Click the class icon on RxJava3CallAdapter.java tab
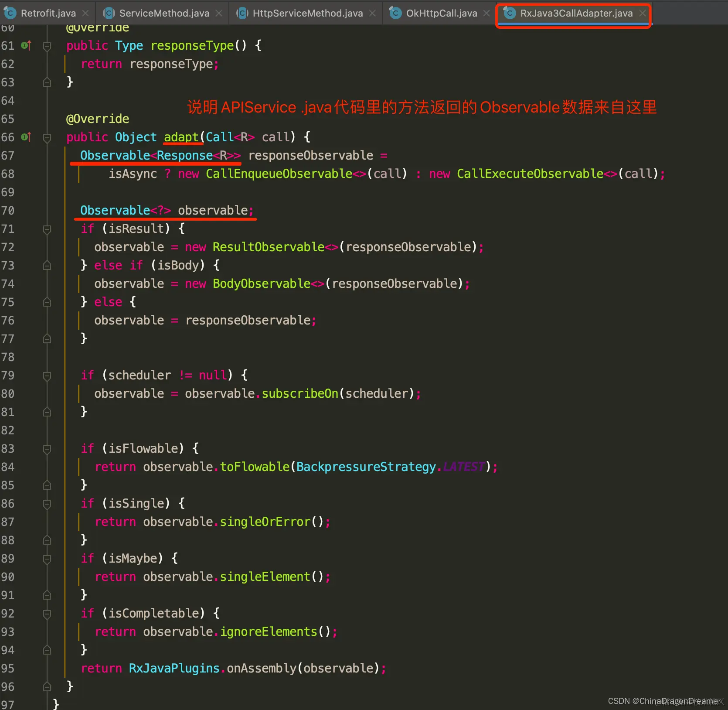The image size is (728, 710). (x=509, y=13)
